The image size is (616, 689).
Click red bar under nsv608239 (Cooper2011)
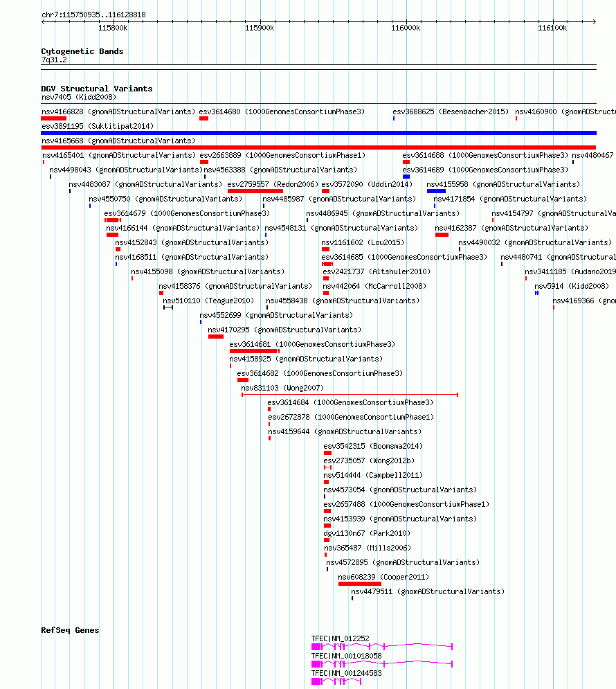coord(360,584)
